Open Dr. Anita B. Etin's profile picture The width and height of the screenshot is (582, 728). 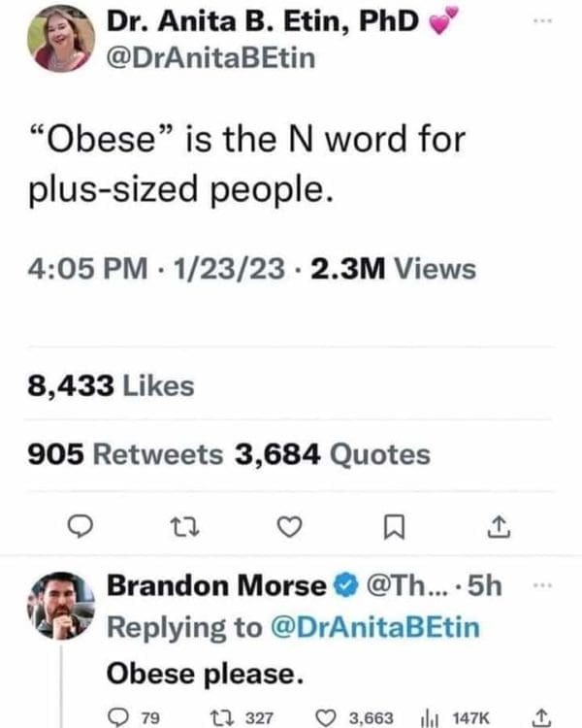(x=62, y=40)
